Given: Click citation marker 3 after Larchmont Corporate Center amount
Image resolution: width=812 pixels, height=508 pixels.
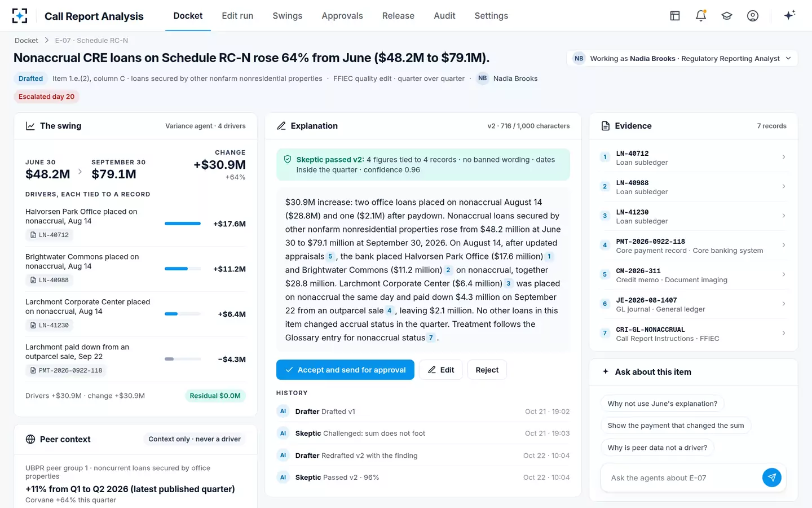Looking at the screenshot, I should [x=509, y=283].
